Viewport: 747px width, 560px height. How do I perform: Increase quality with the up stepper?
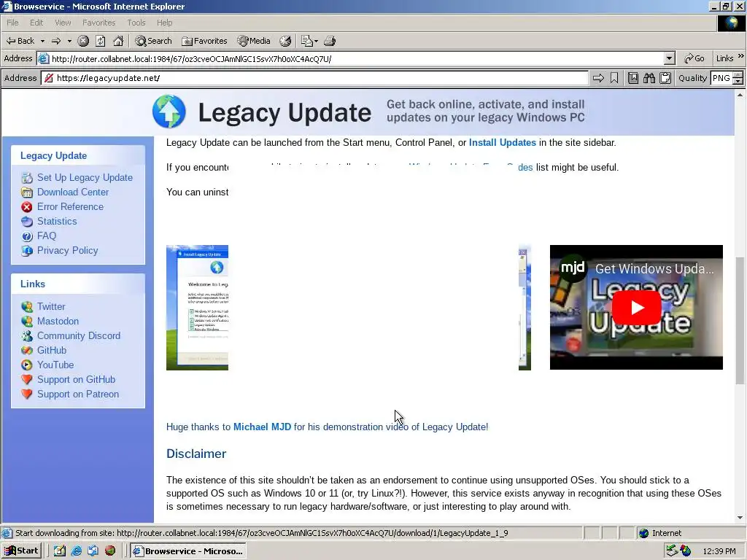pos(738,75)
